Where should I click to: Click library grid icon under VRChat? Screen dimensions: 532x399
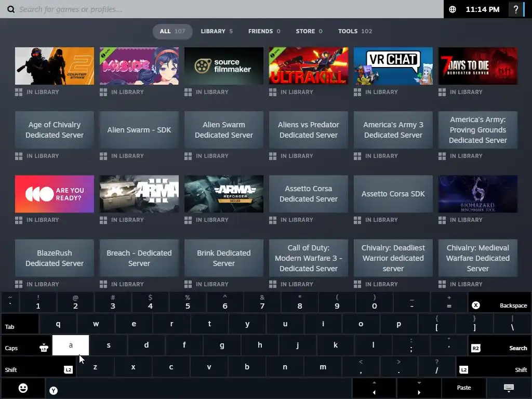pyautogui.click(x=357, y=92)
